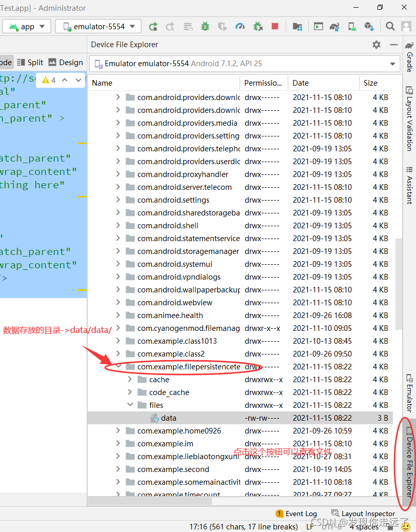Click drwxr-x--x permission cell

(x=262, y=328)
